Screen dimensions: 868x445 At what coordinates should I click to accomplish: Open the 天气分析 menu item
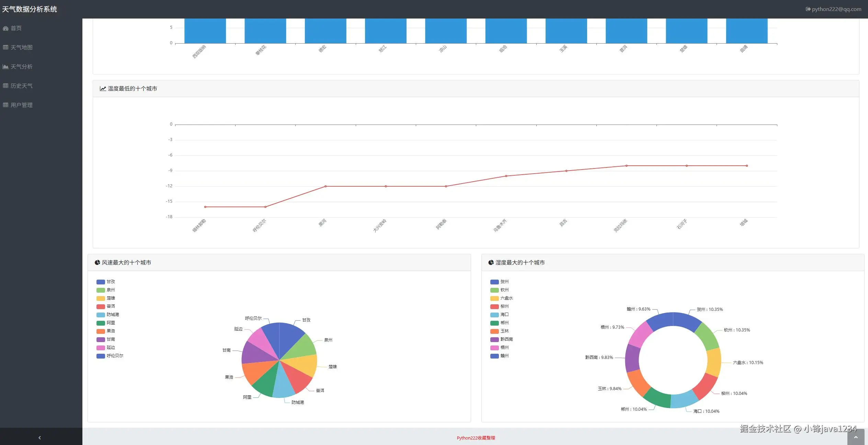coord(21,67)
